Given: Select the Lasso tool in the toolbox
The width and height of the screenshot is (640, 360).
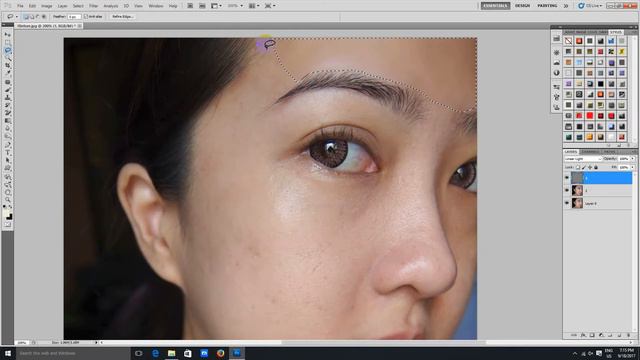Looking at the screenshot, I should [x=8, y=50].
